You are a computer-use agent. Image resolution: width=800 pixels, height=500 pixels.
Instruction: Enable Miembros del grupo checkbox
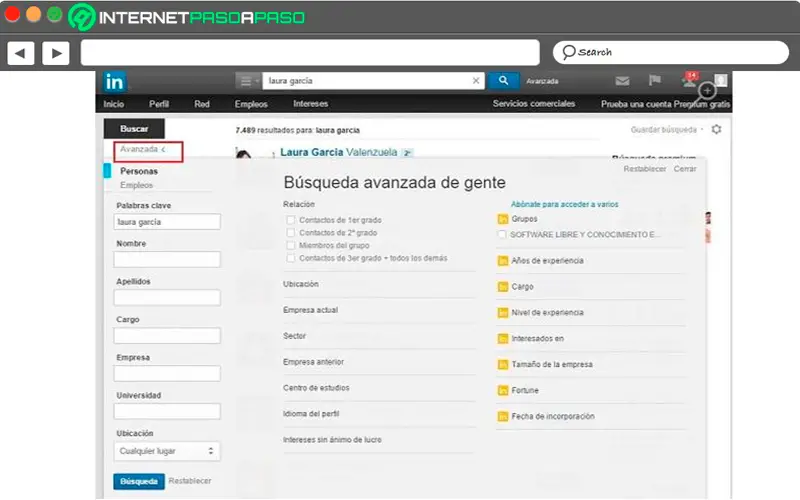click(291, 245)
